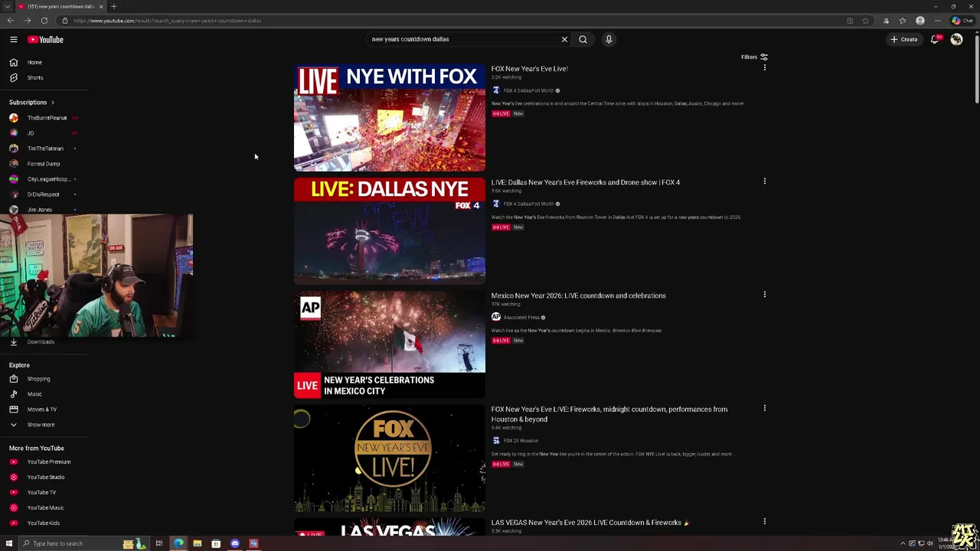
Task: Open Associated Press channel link
Action: (521, 318)
